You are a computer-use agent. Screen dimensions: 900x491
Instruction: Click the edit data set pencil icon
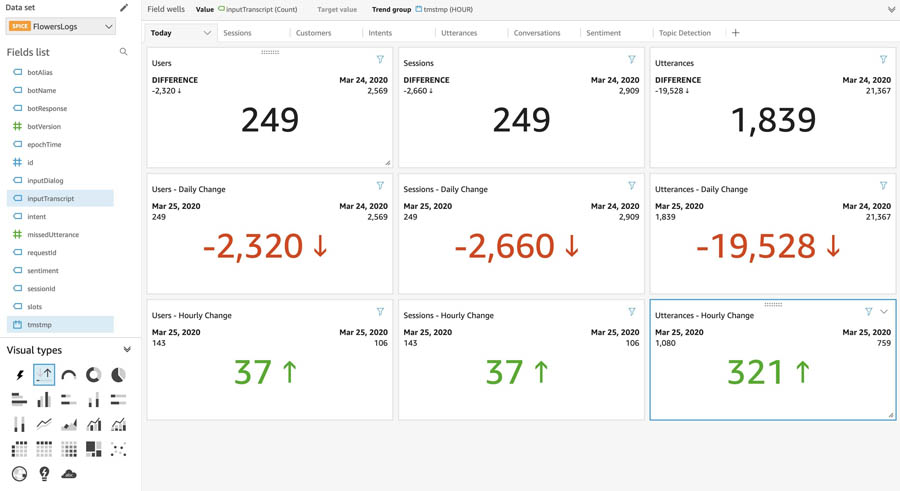pyautogui.click(x=124, y=8)
